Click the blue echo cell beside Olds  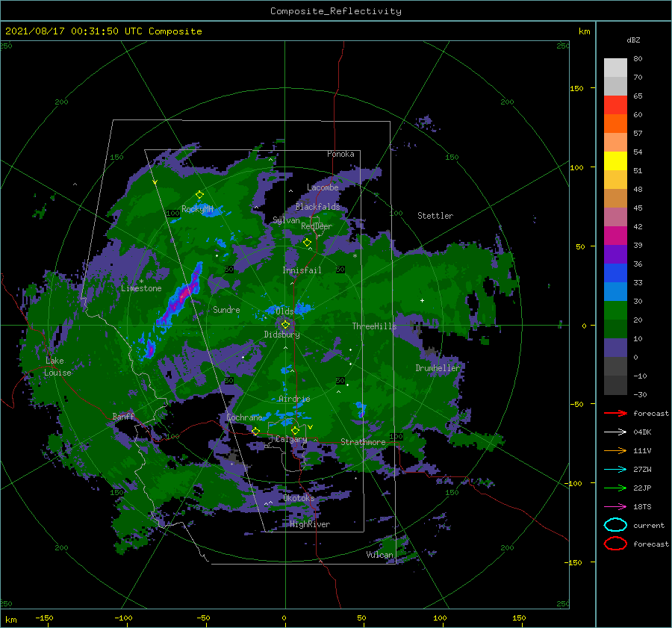coord(303,308)
